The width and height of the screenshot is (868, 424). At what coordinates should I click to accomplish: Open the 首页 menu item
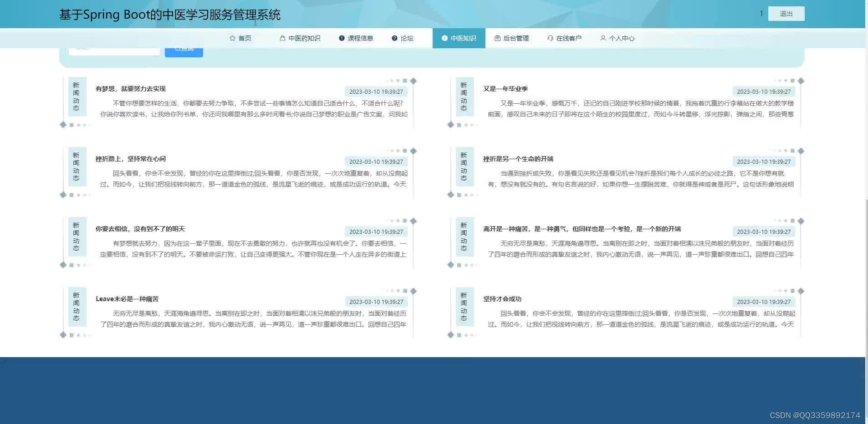240,38
